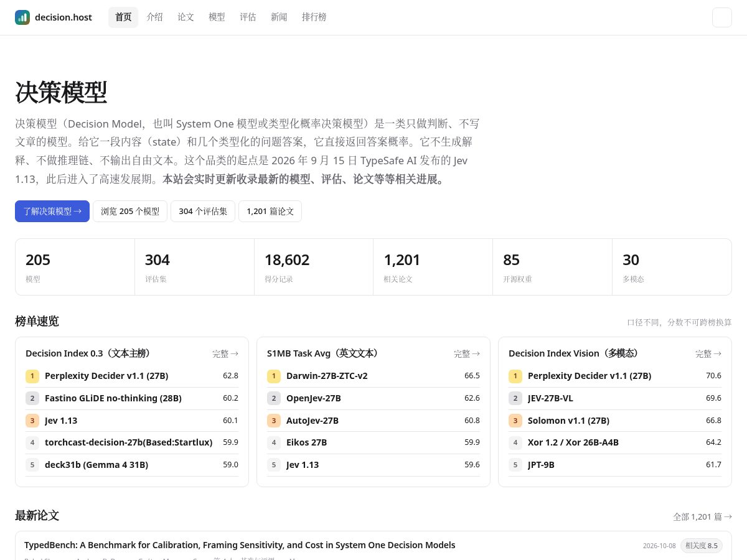Click 浏览 205 个模型 button
The height and width of the screenshot is (560, 747).
(130, 211)
